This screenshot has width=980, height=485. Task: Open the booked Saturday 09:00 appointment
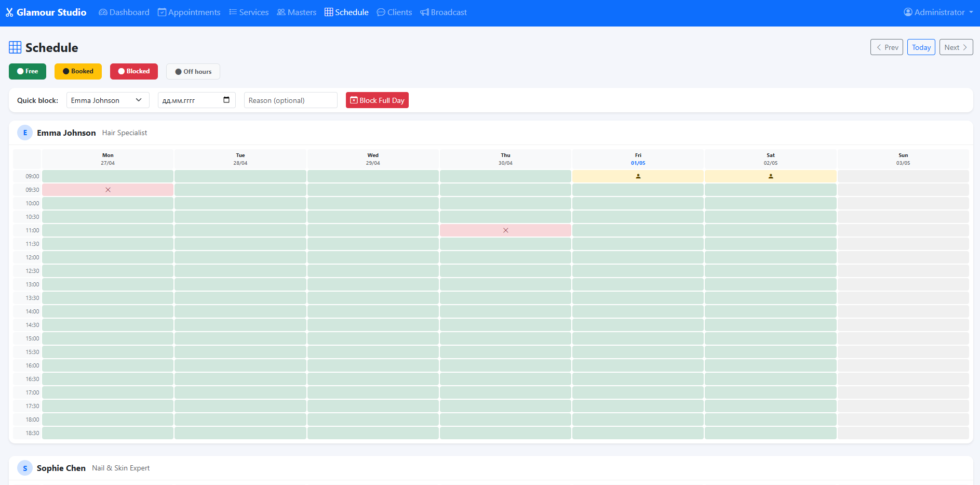click(771, 176)
